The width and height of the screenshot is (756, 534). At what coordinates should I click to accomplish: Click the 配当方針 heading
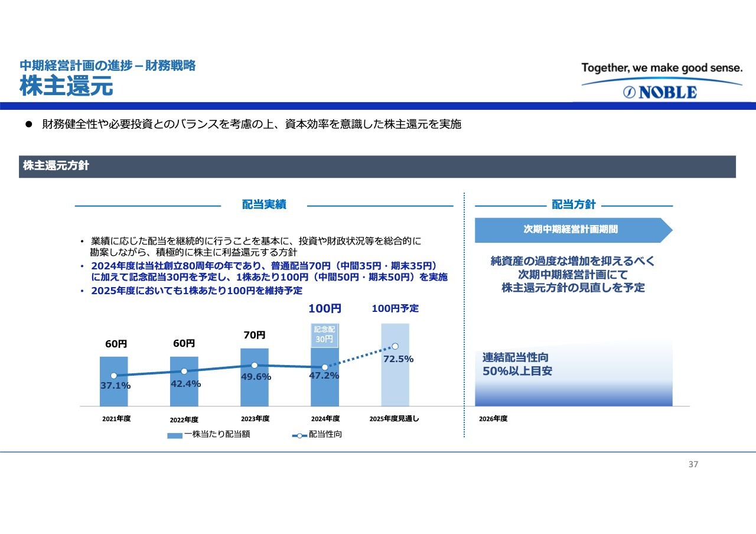click(573, 204)
